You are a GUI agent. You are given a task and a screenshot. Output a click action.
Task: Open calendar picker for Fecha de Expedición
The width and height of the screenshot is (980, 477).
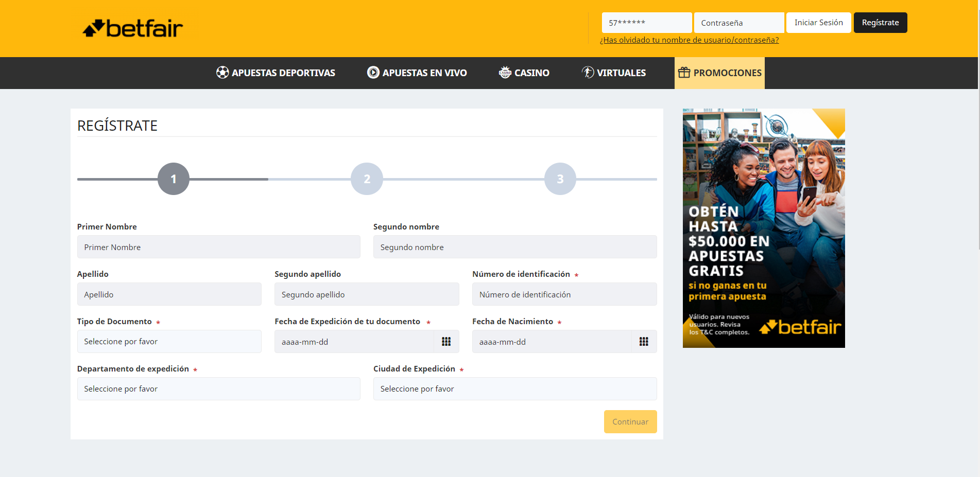(x=446, y=342)
